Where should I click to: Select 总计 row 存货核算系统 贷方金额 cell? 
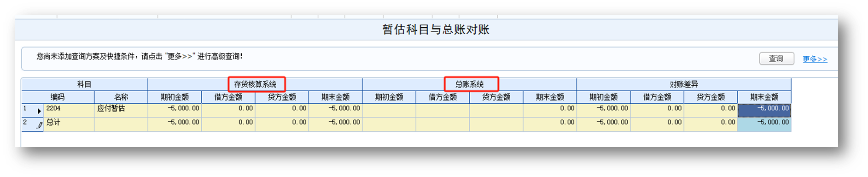click(x=282, y=124)
